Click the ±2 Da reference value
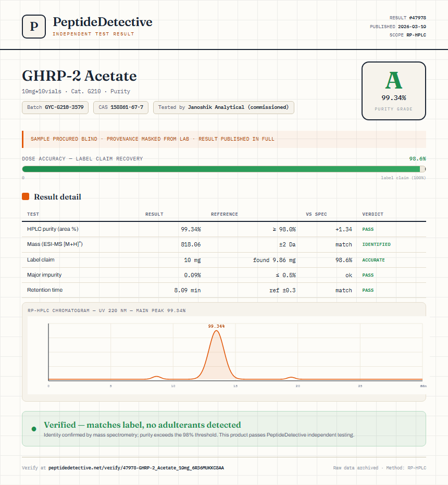 coord(287,244)
